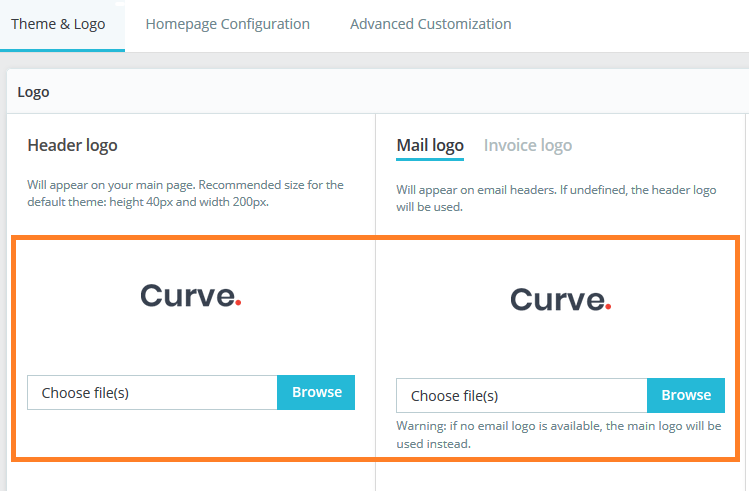Click the red dot in mail logo
The width and height of the screenshot is (749, 491).
pos(608,307)
